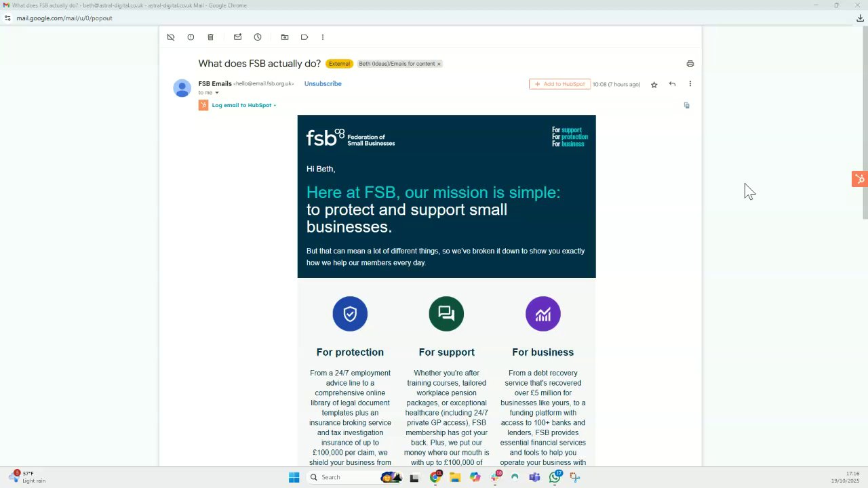Delete the email using the trash icon
This screenshot has height=488, width=868.
(x=210, y=37)
